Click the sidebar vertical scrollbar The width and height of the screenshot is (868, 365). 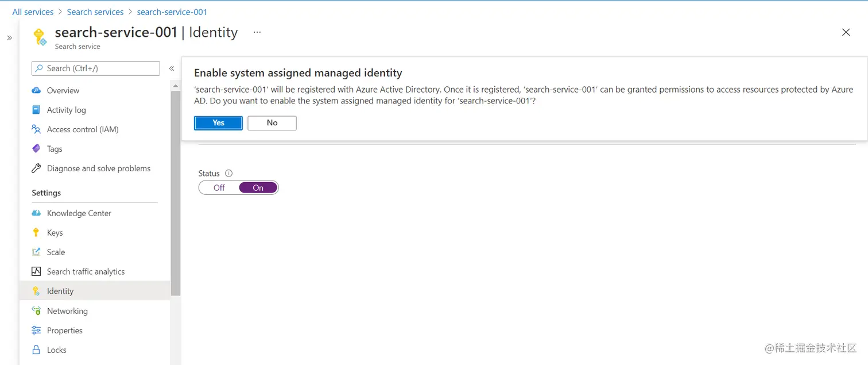[176, 193]
